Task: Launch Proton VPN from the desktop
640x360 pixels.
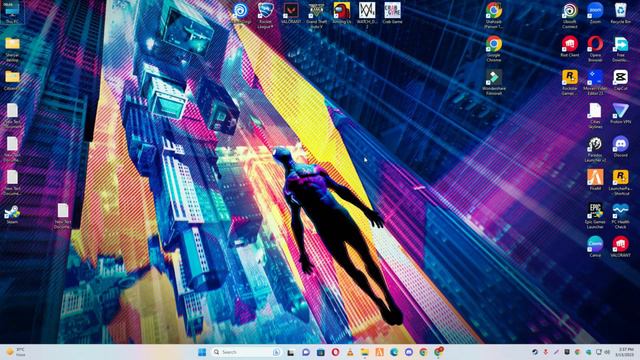Action: (x=620, y=113)
